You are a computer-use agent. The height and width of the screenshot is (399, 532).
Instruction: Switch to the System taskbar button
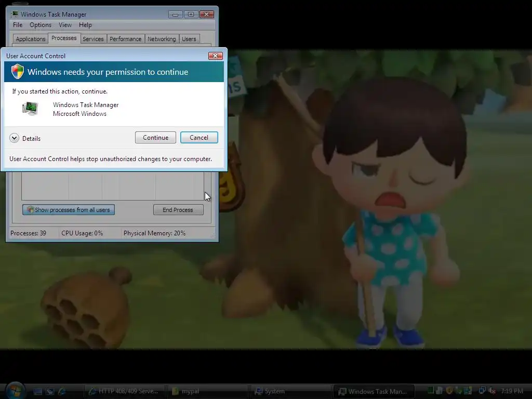click(x=291, y=391)
